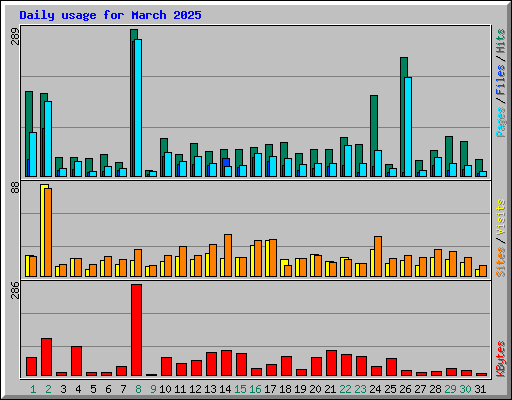Click the orange "Sites" legend label
This screenshot has height=400, width=512.
501,262
